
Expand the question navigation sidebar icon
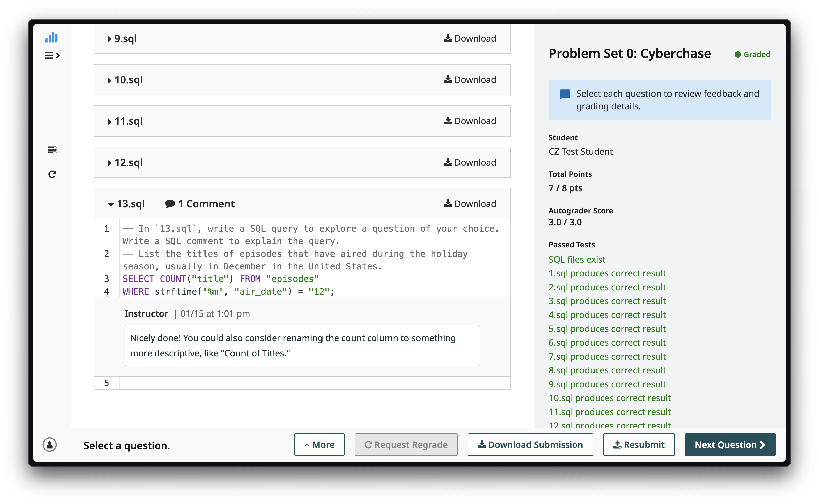coord(52,55)
